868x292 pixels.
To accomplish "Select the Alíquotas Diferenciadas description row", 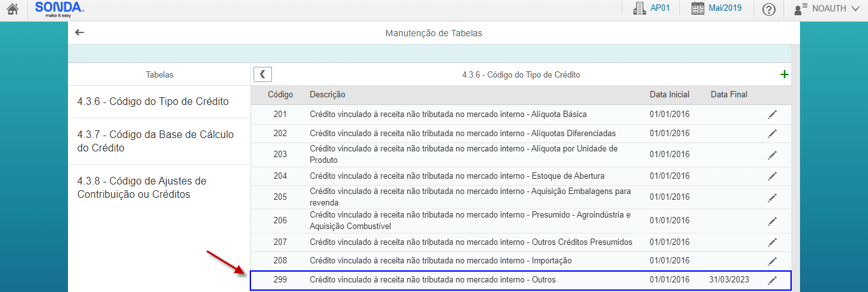I will coord(463,134).
